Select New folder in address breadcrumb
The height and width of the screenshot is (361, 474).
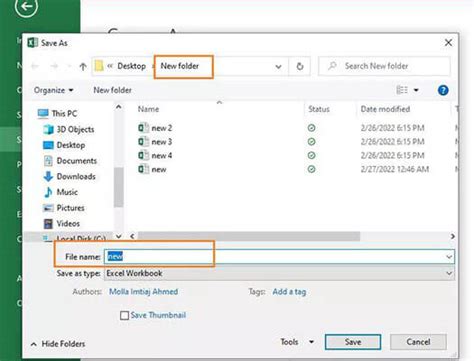tap(180, 66)
